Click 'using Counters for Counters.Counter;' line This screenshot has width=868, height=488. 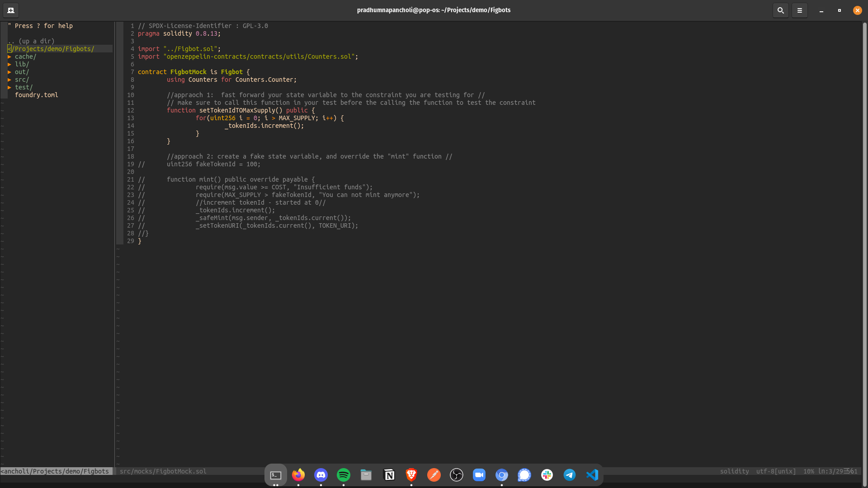[x=232, y=80]
